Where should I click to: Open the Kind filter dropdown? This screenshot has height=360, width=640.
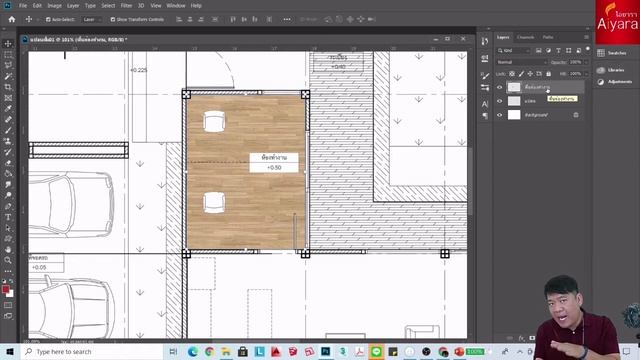tap(514, 50)
